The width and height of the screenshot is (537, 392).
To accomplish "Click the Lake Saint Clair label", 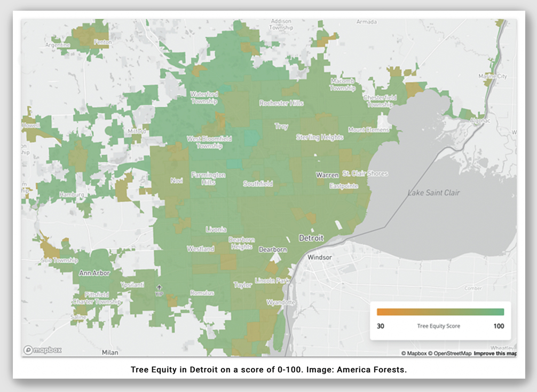I will 433,193.
